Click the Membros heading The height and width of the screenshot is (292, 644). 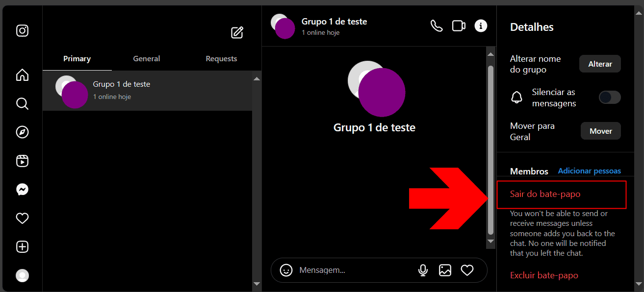(529, 171)
